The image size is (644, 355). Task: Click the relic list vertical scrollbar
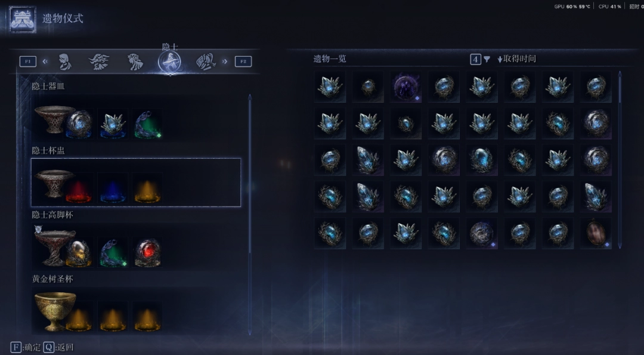(x=620, y=160)
